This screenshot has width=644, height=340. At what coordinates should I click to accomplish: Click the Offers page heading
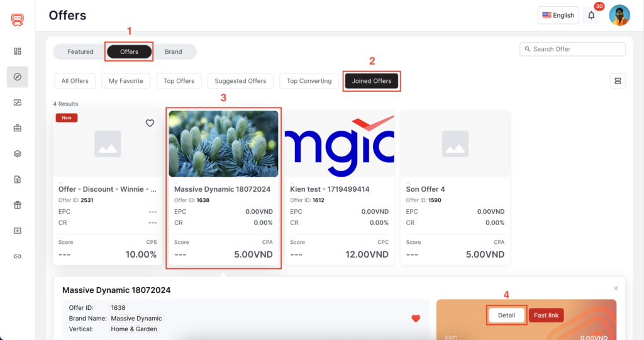(67, 15)
